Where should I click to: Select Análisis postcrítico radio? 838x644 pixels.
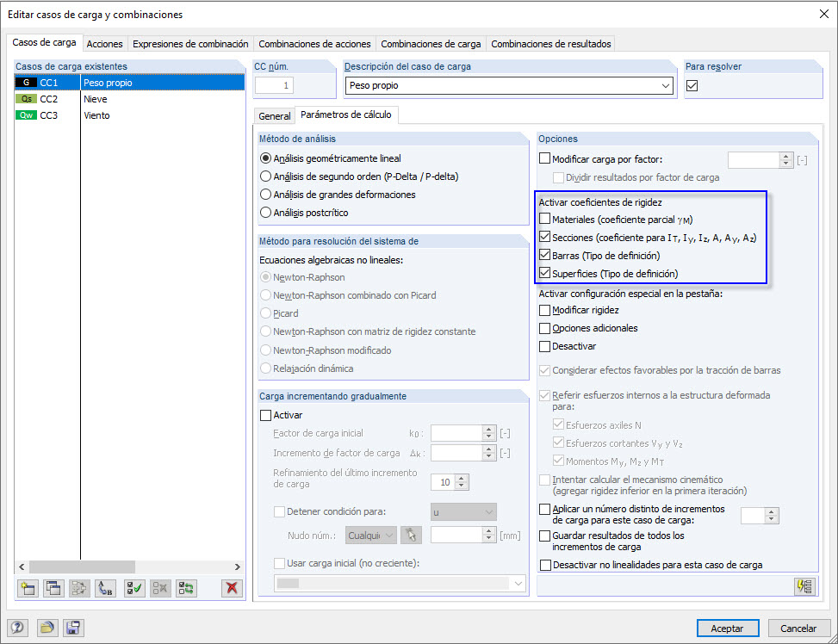tap(265, 213)
